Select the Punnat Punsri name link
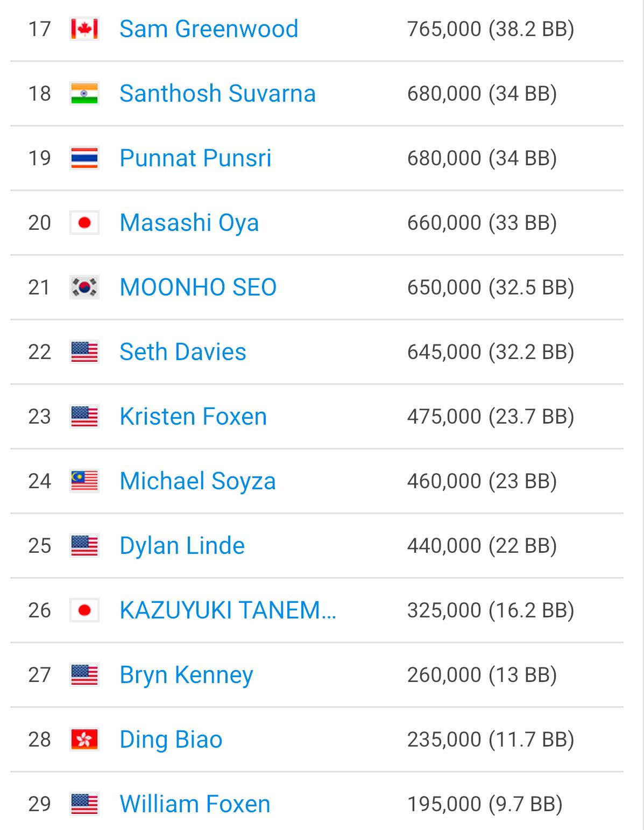Image resolution: width=644 pixels, height=830 pixels. (195, 158)
